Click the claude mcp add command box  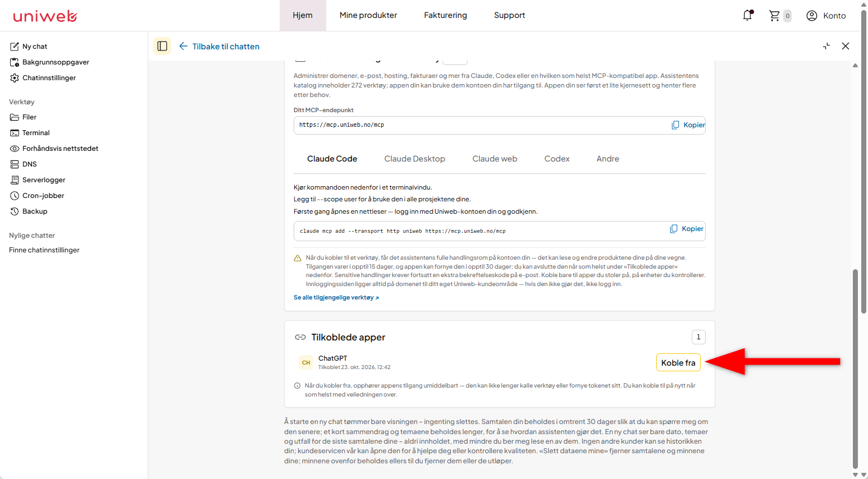tap(500, 231)
